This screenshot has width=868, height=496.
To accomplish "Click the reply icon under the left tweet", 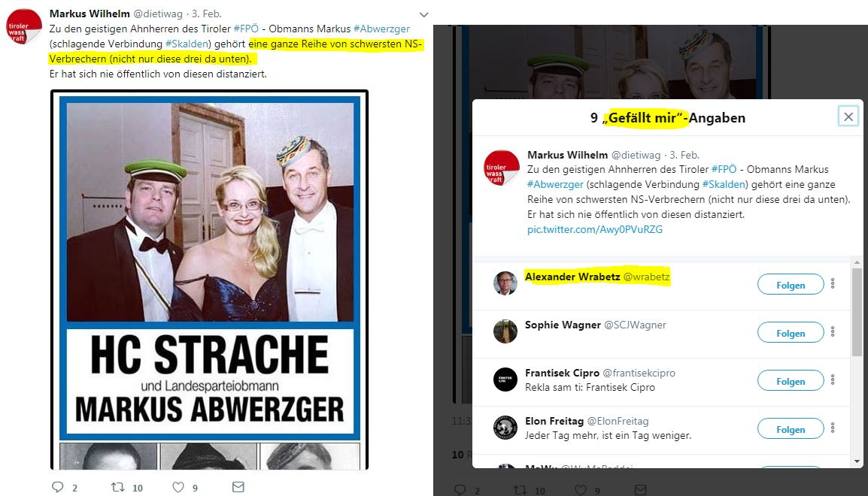I will [58, 487].
